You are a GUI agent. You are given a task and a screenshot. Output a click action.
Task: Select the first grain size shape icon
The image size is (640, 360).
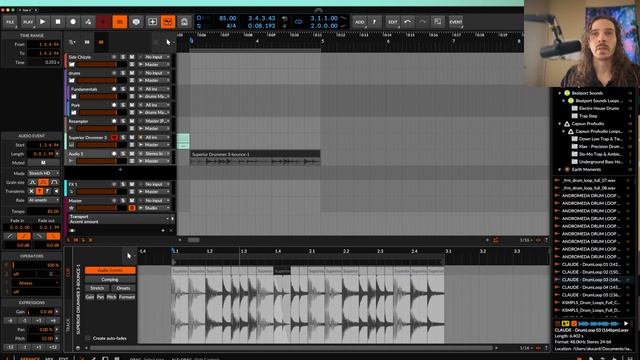click(33, 182)
